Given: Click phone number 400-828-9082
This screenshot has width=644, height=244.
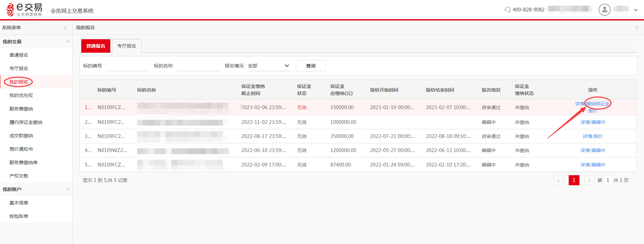Looking at the screenshot, I should click(x=528, y=10).
